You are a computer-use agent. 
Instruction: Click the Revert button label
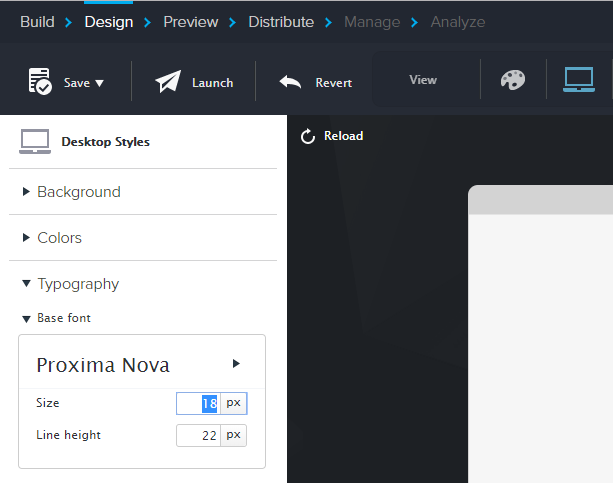point(333,83)
